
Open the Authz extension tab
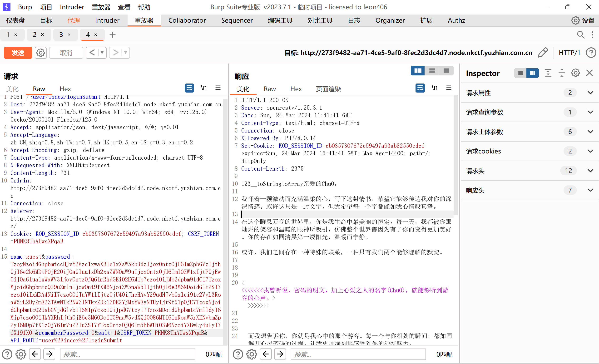(456, 20)
